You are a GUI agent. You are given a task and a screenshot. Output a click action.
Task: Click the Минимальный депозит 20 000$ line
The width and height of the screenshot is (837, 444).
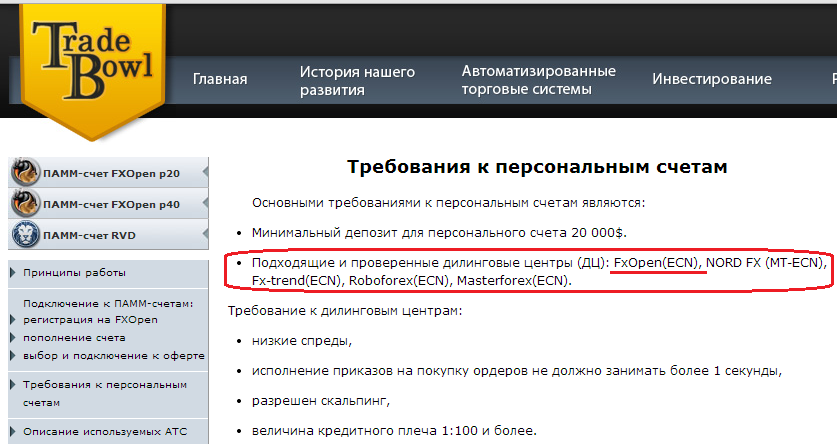point(439,233)
